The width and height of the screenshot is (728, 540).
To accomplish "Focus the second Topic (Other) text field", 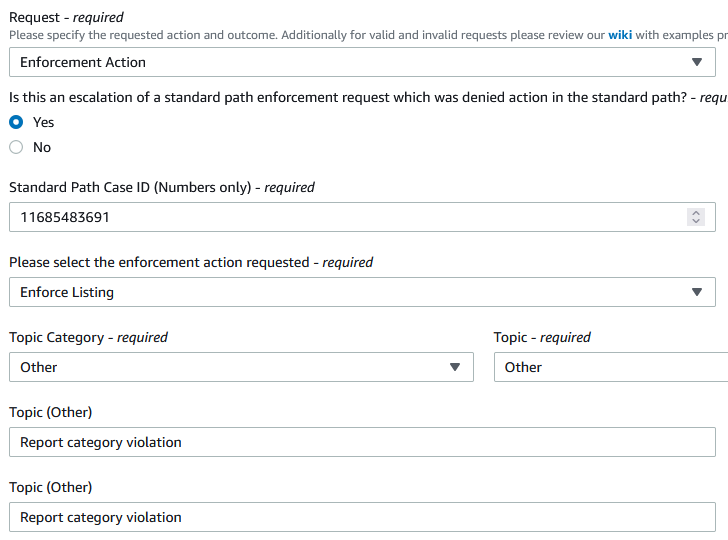I will [362, 517].
